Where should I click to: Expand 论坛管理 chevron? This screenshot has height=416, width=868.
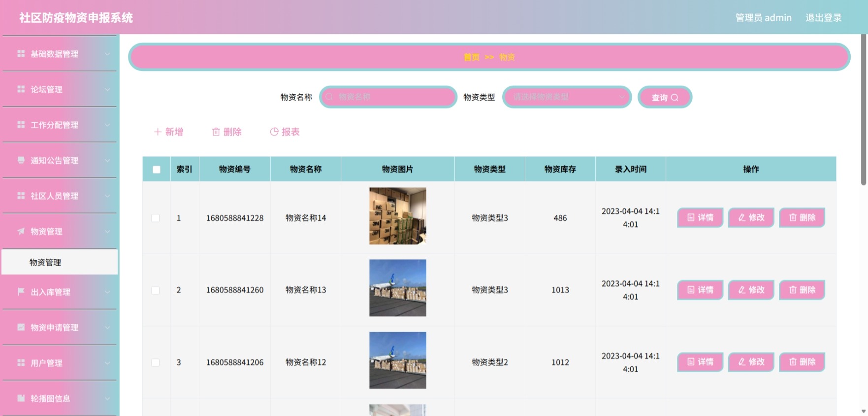[x=107, y=89]
